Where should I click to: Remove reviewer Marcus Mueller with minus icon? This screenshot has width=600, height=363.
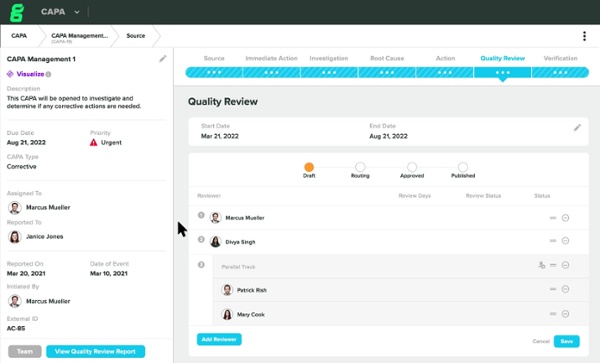(565, 218)
